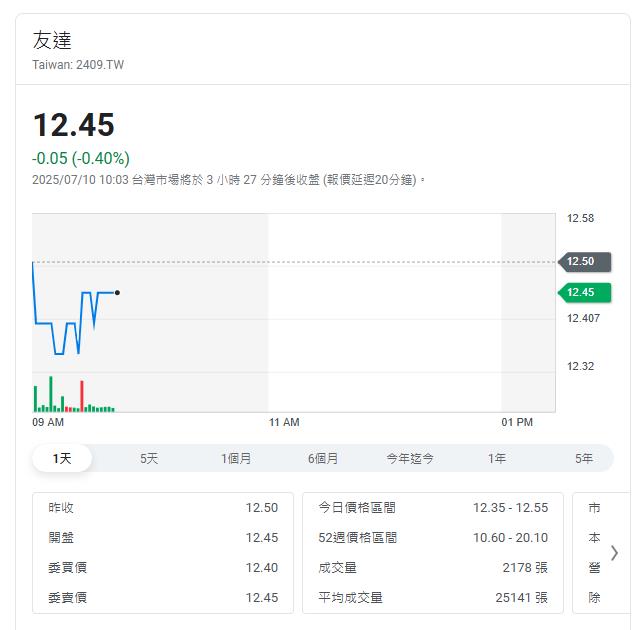Click the latest price dot on chart line
This screenshot has height=630, width=643.
click(118, 292)
